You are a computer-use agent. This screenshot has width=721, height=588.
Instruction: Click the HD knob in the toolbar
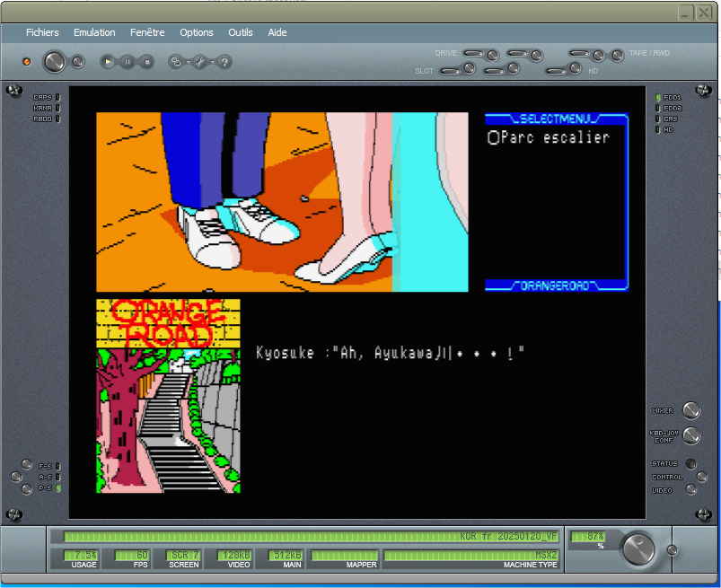pyautogui.click(x=576, y=68)
